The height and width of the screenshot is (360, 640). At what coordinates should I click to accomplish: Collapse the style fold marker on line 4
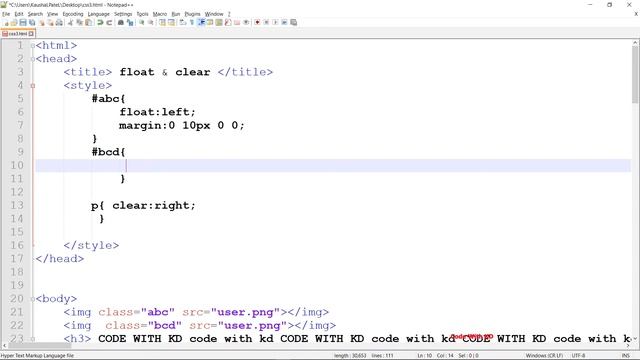click(33, 86)
